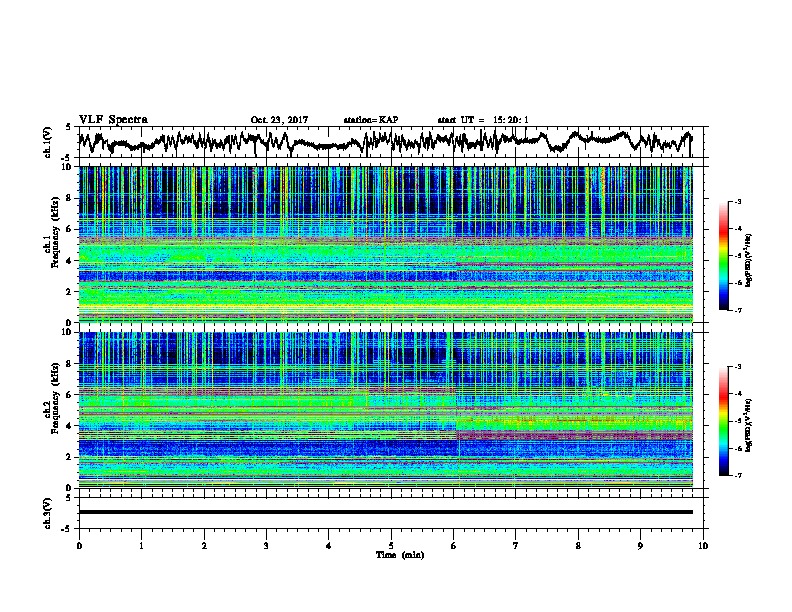Select the ch.2 "Frequency (kHz)" axis label

(55, 398)
